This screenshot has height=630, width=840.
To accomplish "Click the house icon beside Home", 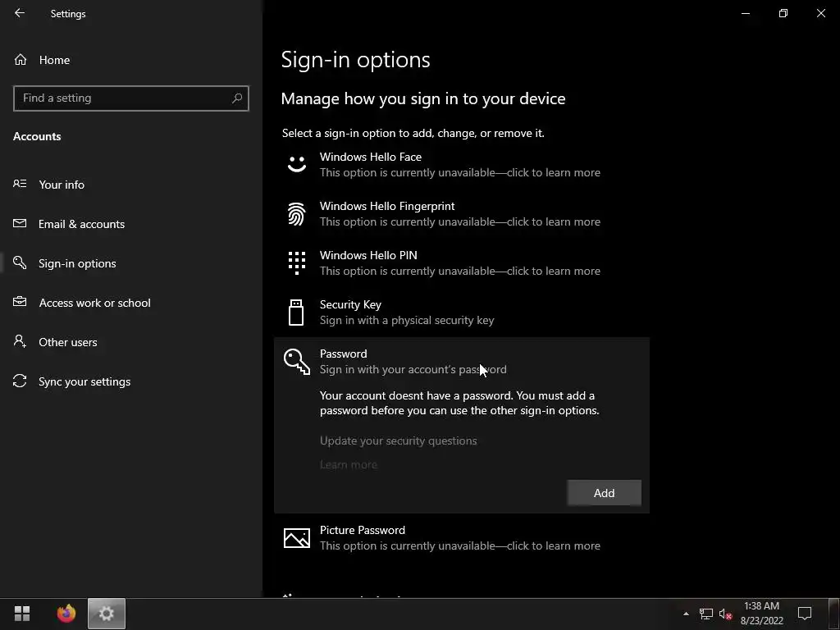I will tap(21, 59).
